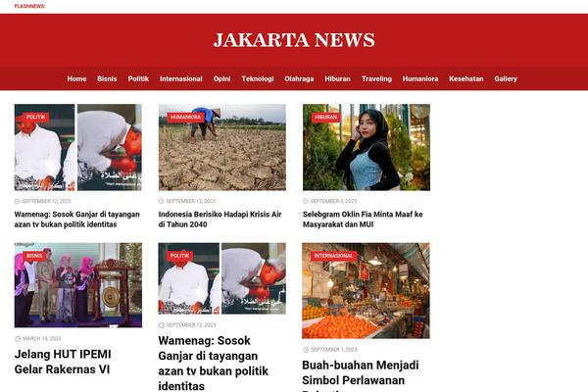Click the HIBURAN category tag
Screen dimensions: 588x392
[x=326, y=117]
